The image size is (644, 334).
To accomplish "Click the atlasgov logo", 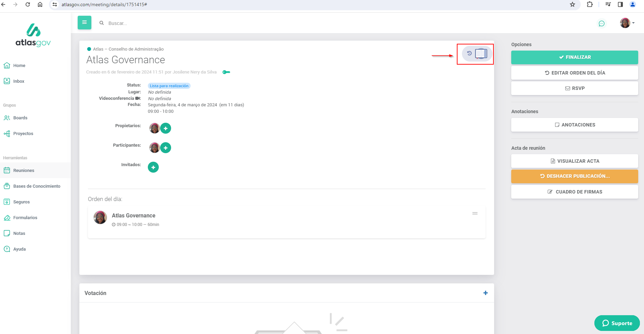I will (x=33, y=35).
